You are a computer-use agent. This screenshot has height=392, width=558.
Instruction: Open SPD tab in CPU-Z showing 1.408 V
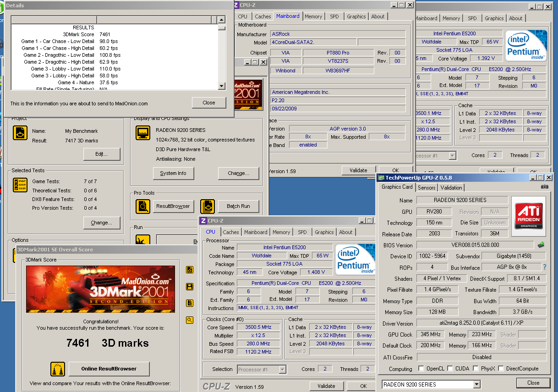coord(302,232)
